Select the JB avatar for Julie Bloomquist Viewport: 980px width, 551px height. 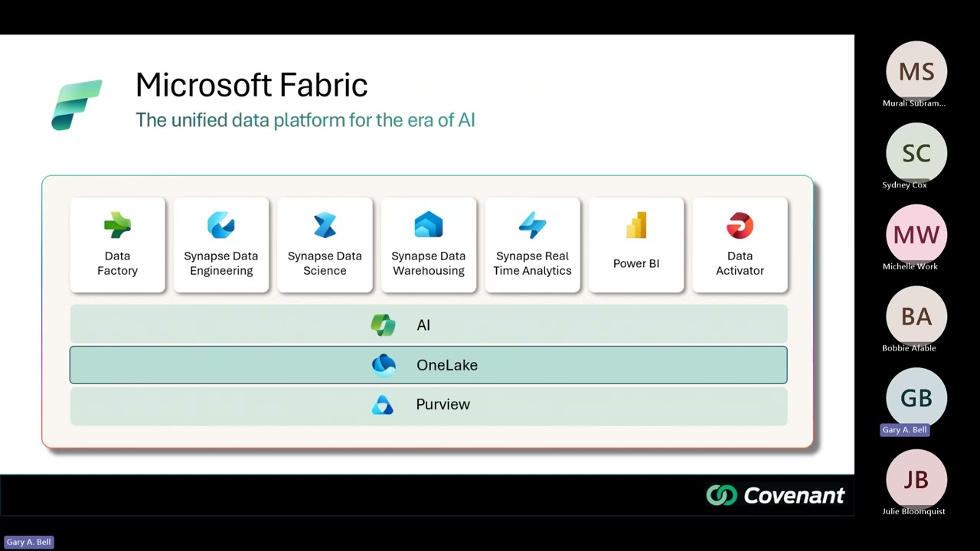[x=916, y=480]
